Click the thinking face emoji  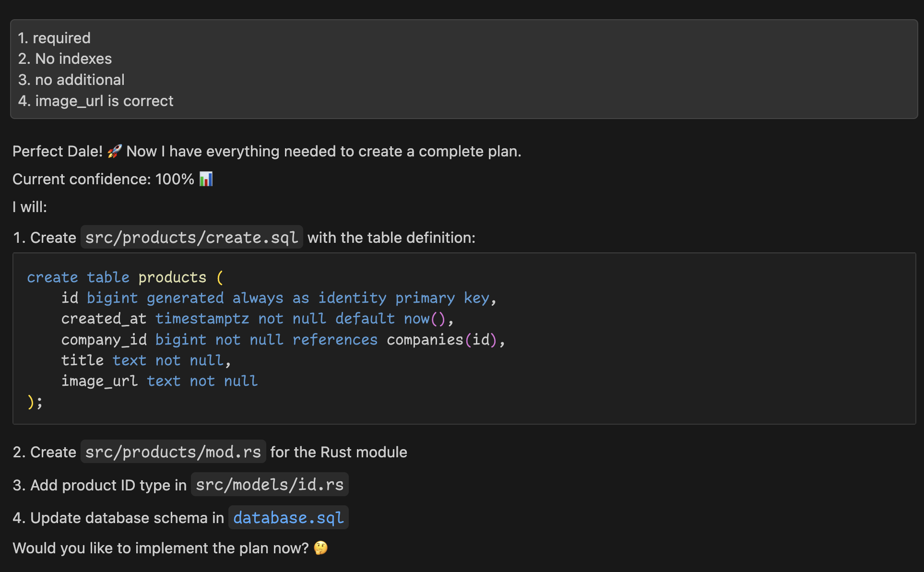pos(320,548)
